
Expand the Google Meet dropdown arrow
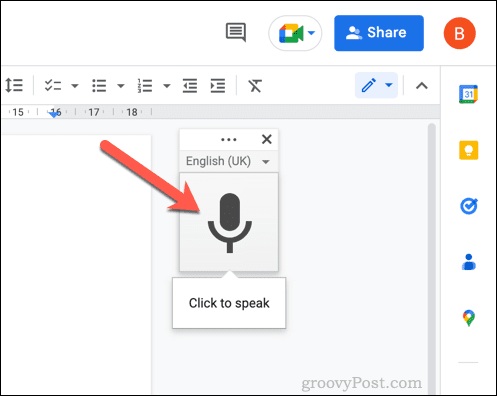(311, 33)
